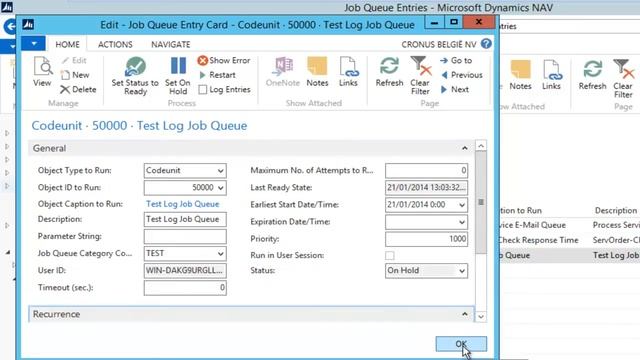Image resolution: width=640 pixels, height=360 pixels.
Task: Click in the Priority field
Action: coord(426,239)
